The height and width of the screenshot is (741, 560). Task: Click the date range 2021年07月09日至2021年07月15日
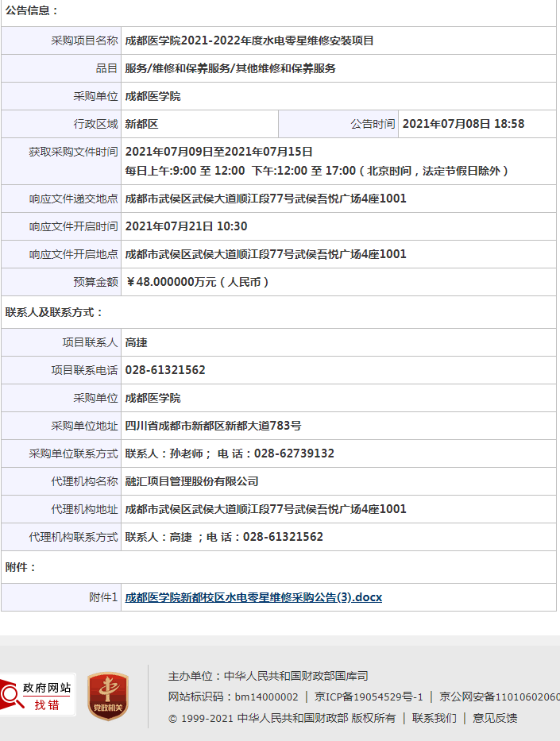(218, 152)
